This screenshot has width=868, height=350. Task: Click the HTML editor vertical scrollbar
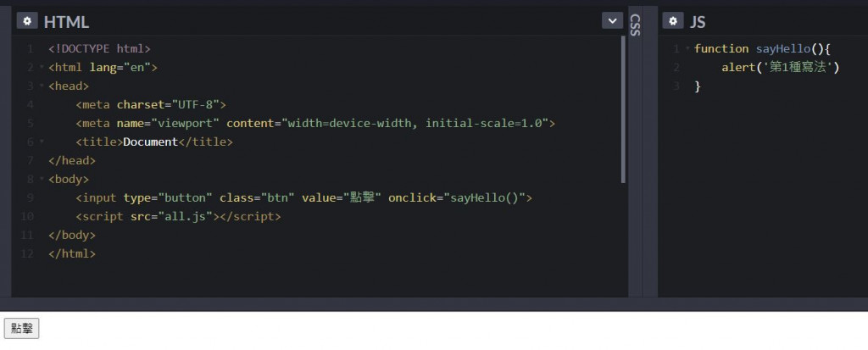623,109
